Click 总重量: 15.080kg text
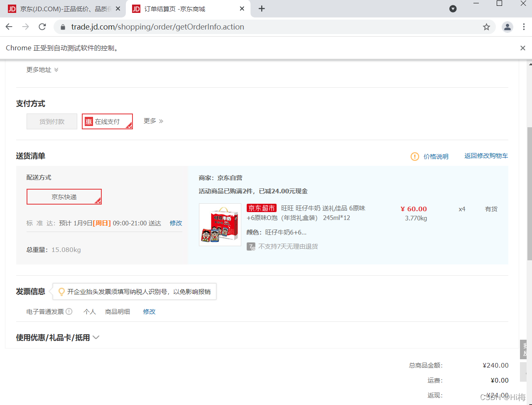This screenshot has width=532, height=405. tap(54, 250)
